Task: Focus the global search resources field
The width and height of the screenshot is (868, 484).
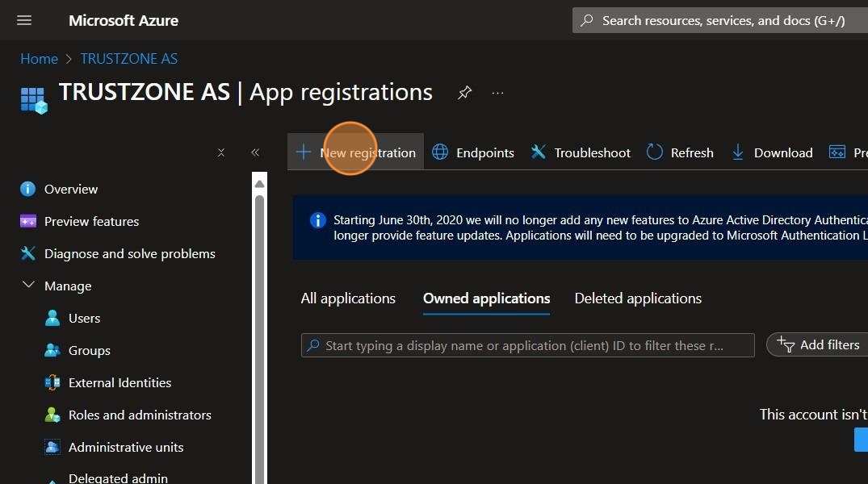Action: coord(720,20)
